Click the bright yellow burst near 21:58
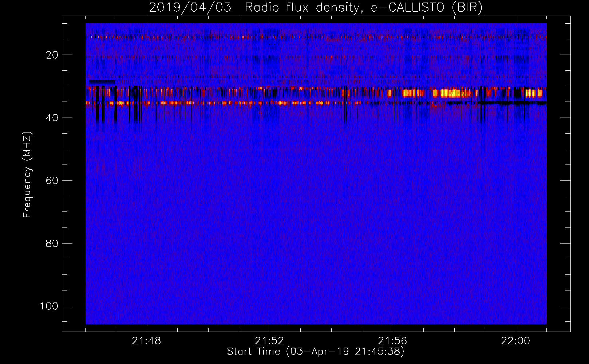 (x=454, y=93)
